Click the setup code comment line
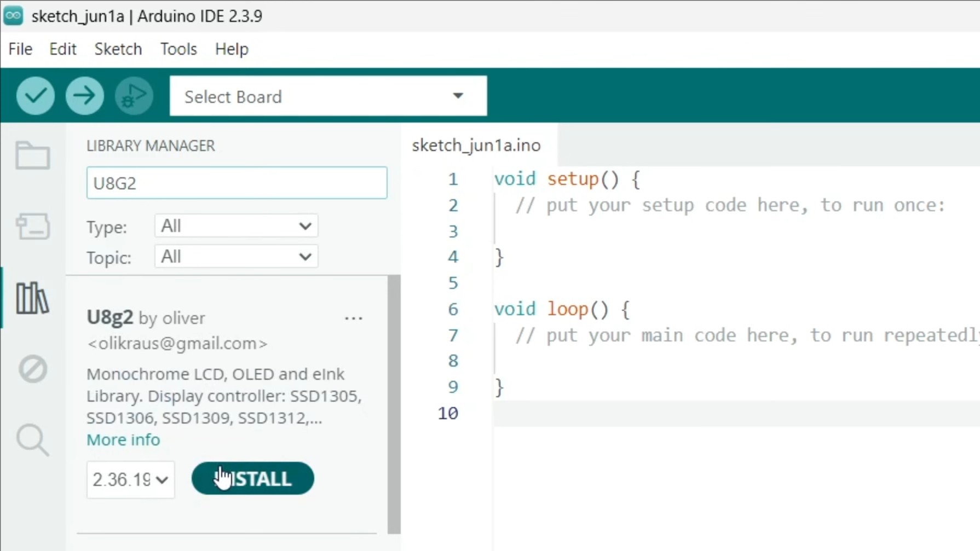 [730, 205]
